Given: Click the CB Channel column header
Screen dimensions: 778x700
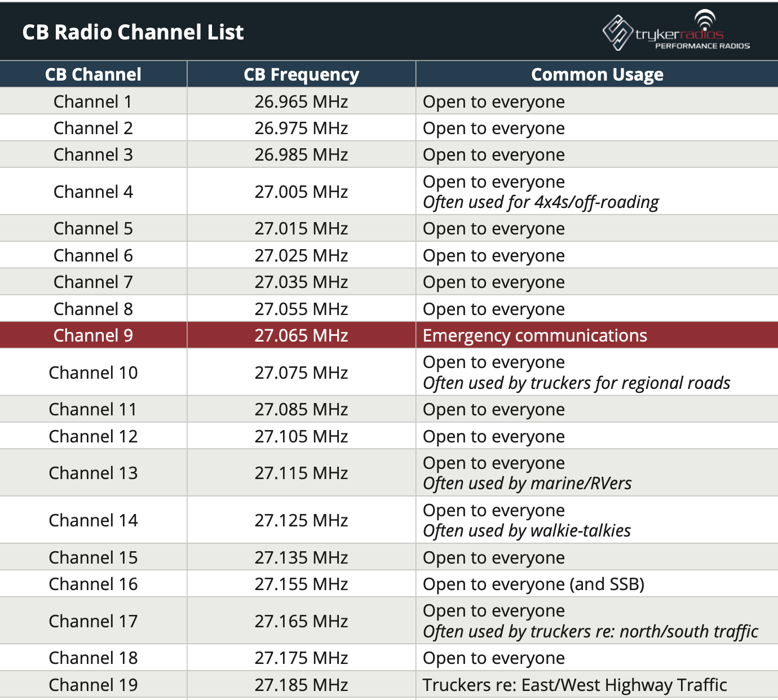Looking at the screenshot, I should click(93, 74).
